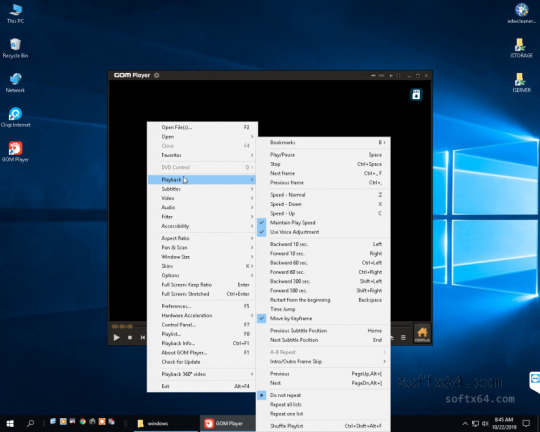Toggle Maintain Play Speed option
This screenshot has width=540, height=432.
(323, 223)
